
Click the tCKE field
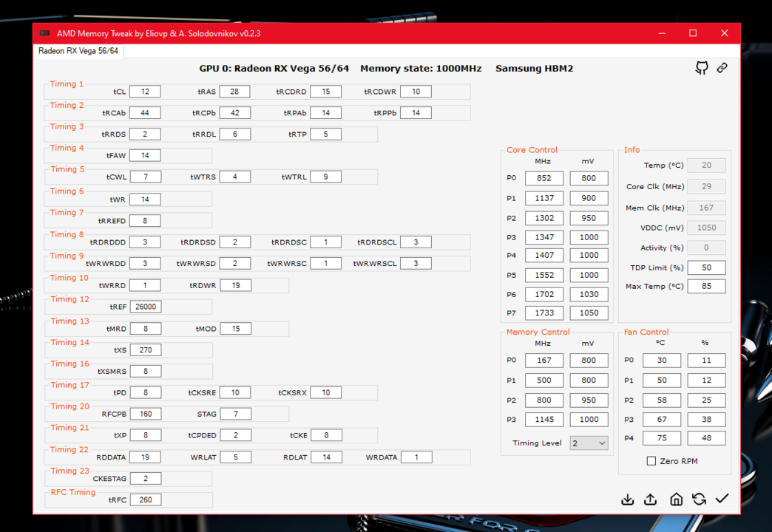(x=326, y=435)
